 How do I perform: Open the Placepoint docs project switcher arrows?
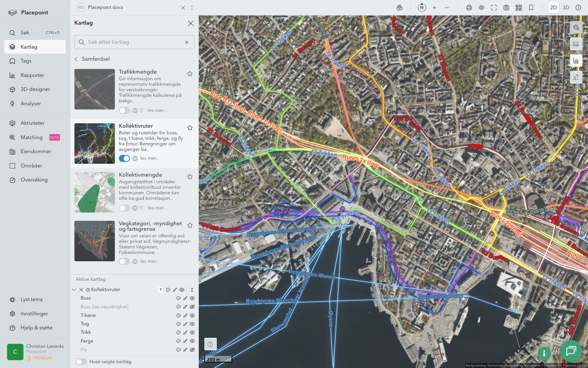192,8
